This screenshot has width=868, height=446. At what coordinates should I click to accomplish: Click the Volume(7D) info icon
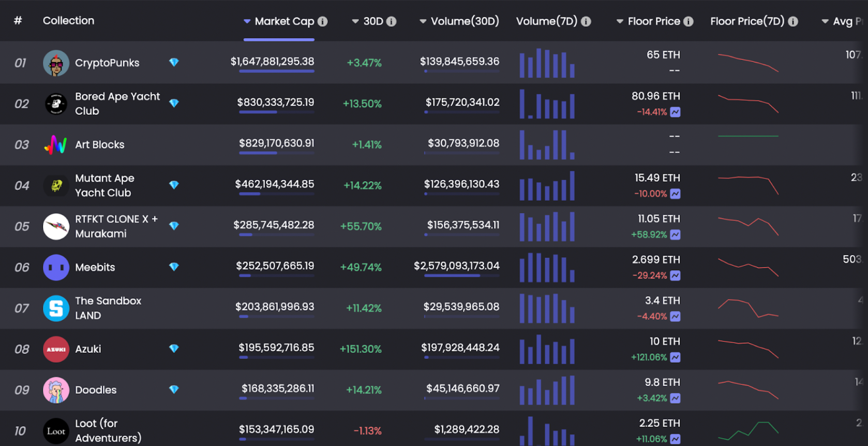tap(586, 21)
